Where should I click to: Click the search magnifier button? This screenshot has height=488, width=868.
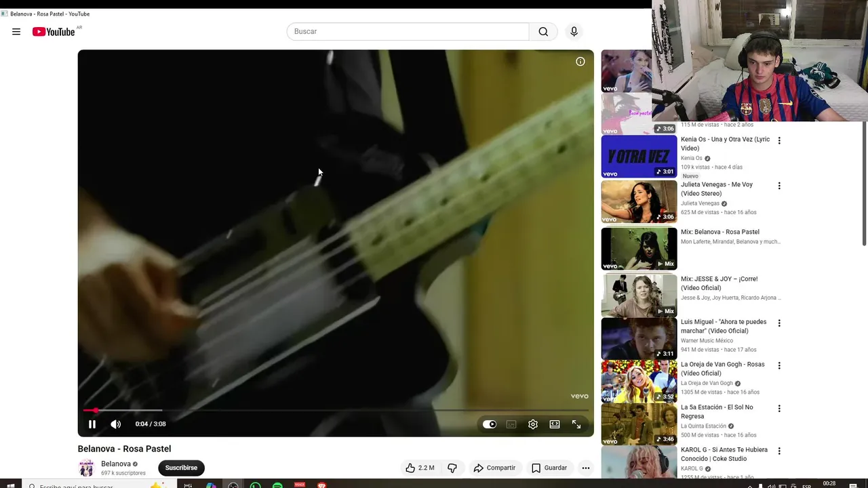pos(543,31)
